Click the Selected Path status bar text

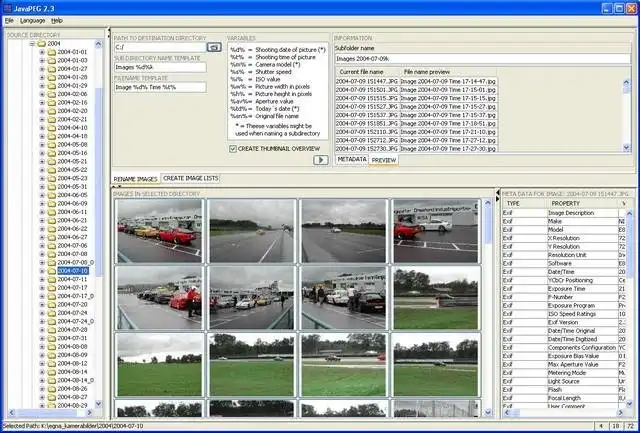73,426
